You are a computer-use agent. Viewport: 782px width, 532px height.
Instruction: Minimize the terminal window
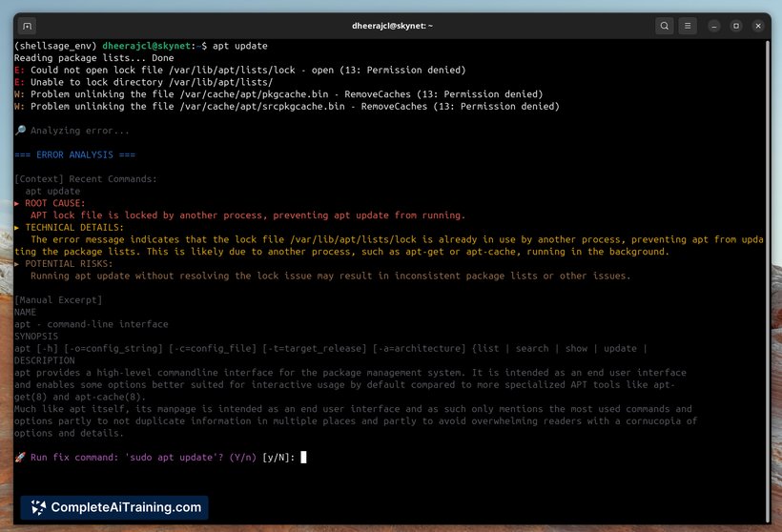(x=714, y=26)
